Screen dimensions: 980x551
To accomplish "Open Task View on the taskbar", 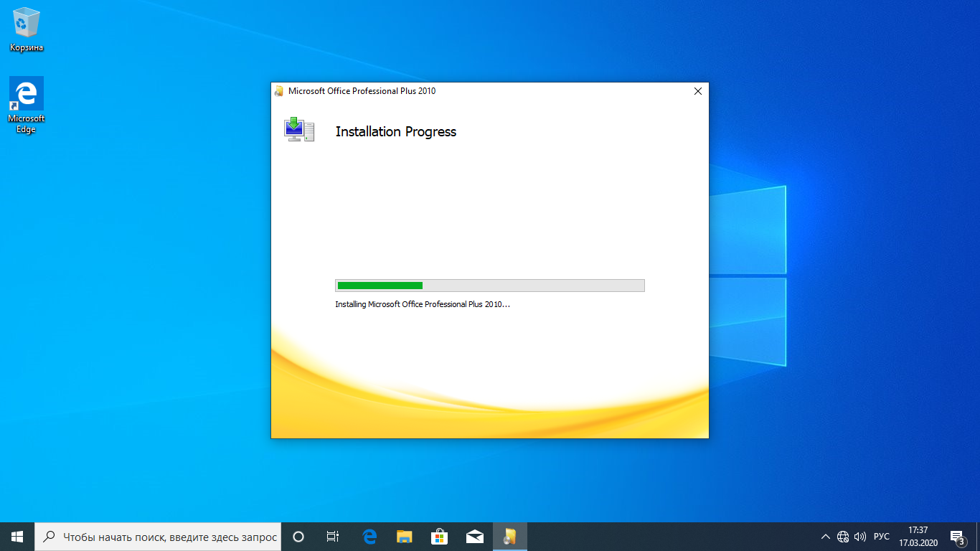I will tap(333, 537).
